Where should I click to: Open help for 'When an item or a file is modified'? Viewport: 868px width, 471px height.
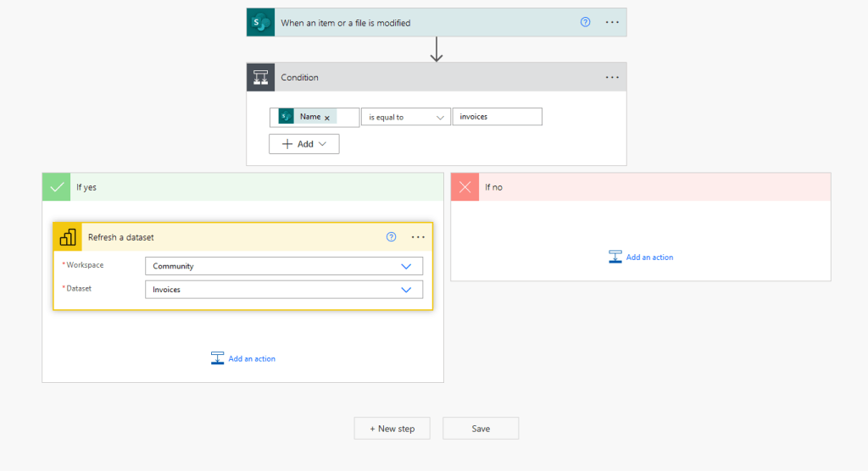point(585,22)
